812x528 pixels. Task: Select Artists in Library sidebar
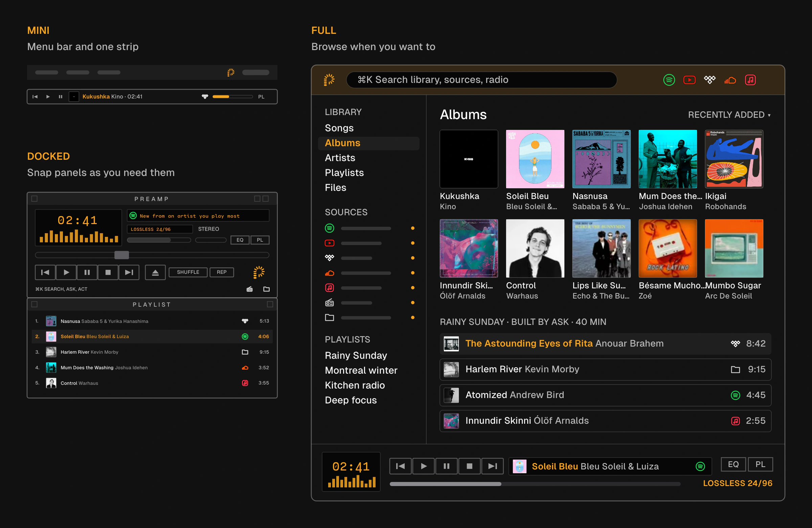click(340, 158)
